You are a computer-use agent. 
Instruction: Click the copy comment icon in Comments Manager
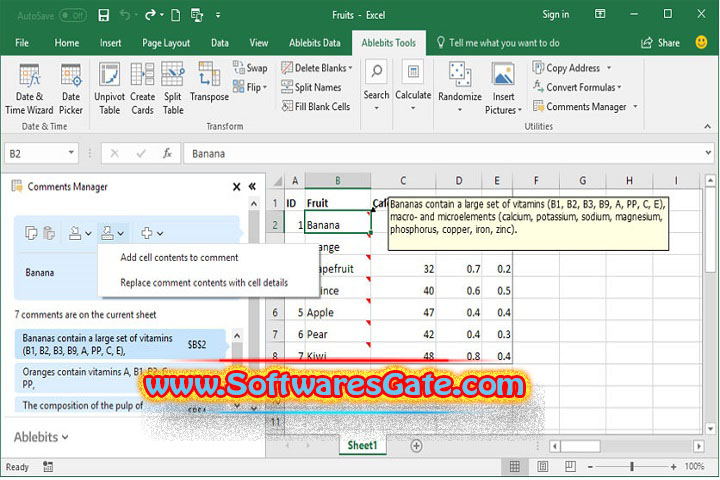click(x=31, y=233)
